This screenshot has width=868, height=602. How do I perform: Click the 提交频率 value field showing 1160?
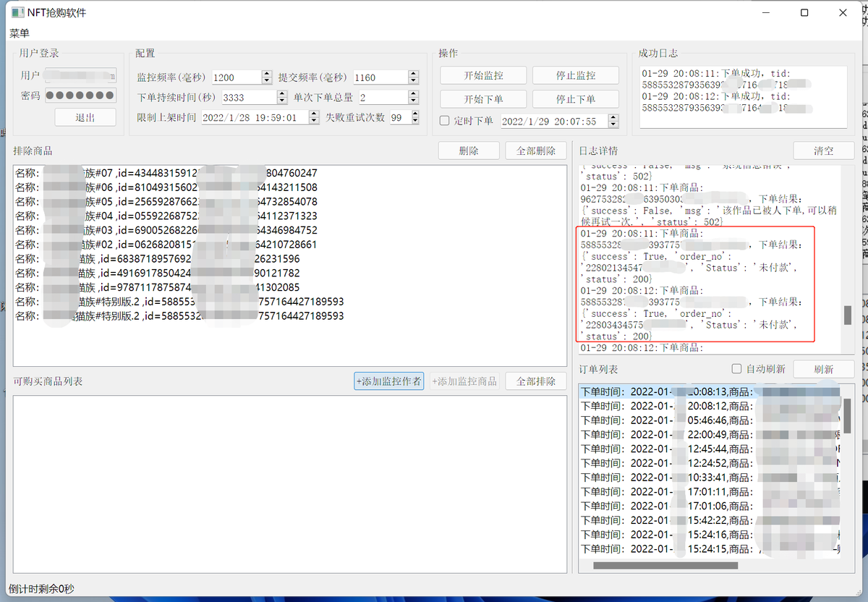click(380, 77)
